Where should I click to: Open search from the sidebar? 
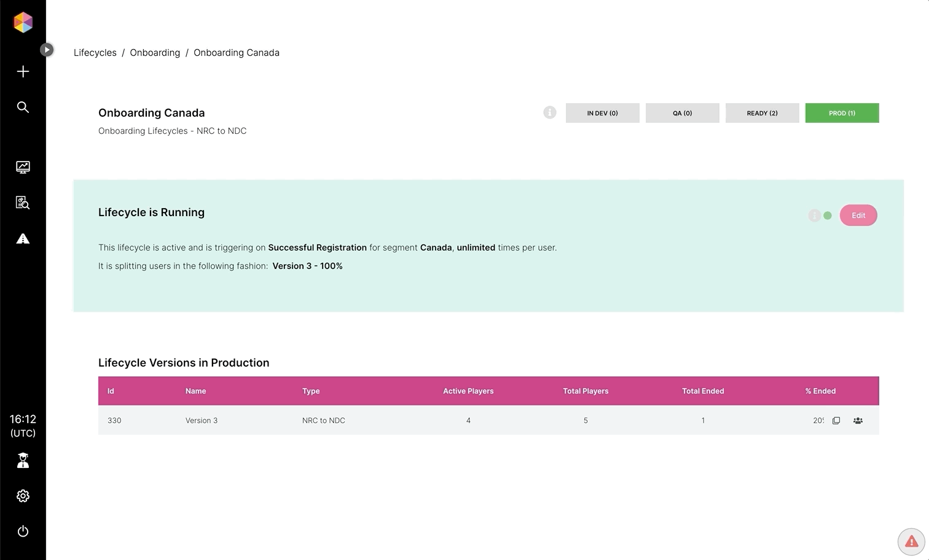[23, 107]
